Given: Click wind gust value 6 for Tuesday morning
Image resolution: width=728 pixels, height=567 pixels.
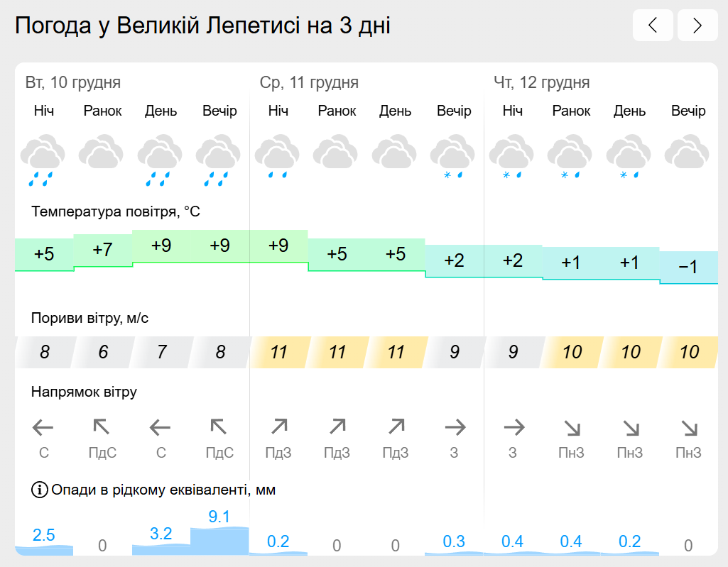Looking at the screenshot, I should tap(102, 352).
